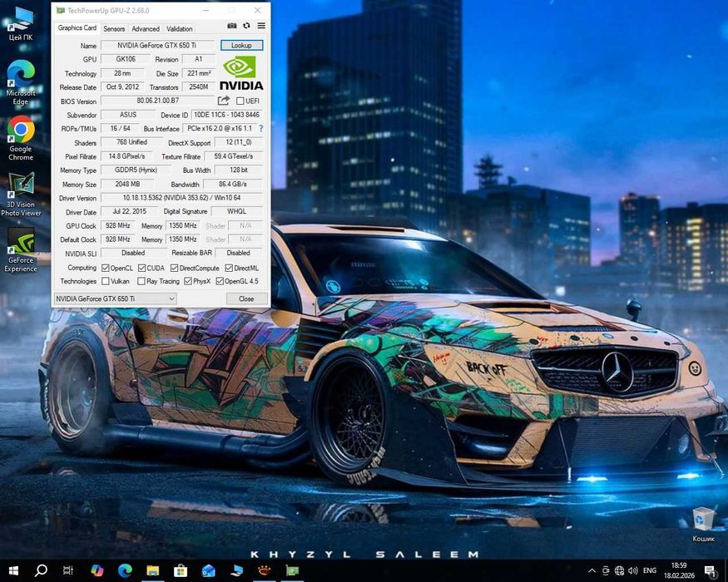This screenshot has width=728, height=582.
Task: Launch Copilot from the taskbar
Action: pyautogui.click(x=97, y=570)
